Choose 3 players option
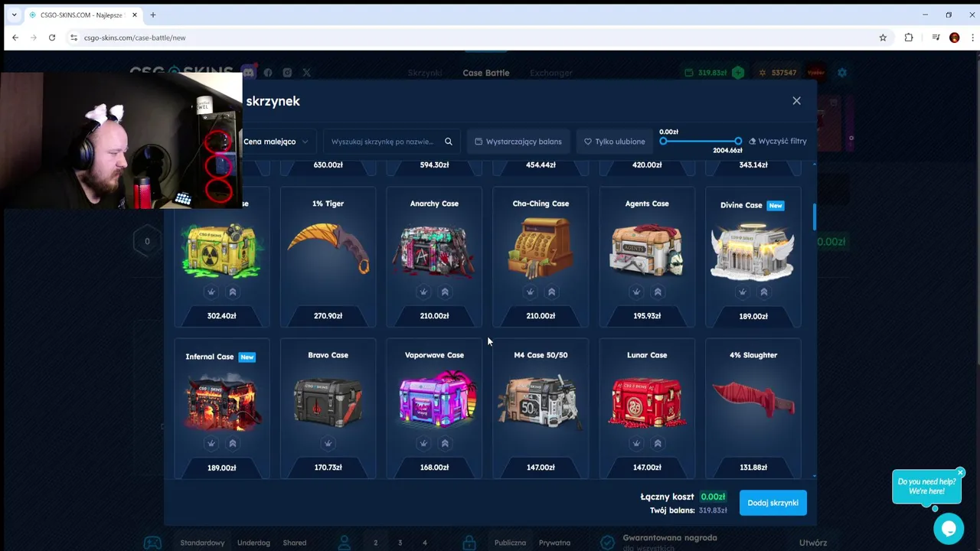Viewport: 980px width, 551px height. (400, 543)
